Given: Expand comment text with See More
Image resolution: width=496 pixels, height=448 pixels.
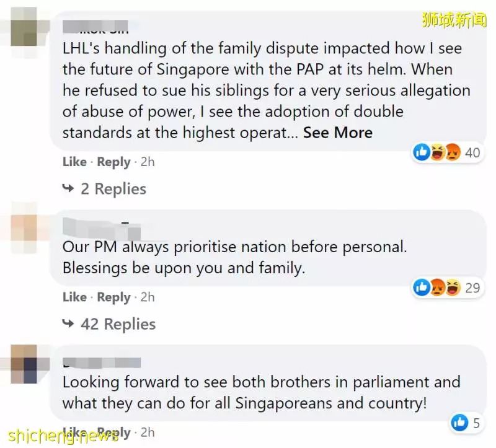Looking at the screenshot, I should click(337, 133).
